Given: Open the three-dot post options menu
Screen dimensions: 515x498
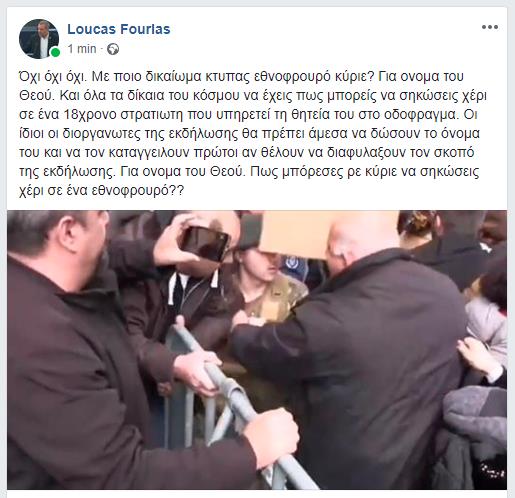Looking at the screenshot, I should (490, 27).
